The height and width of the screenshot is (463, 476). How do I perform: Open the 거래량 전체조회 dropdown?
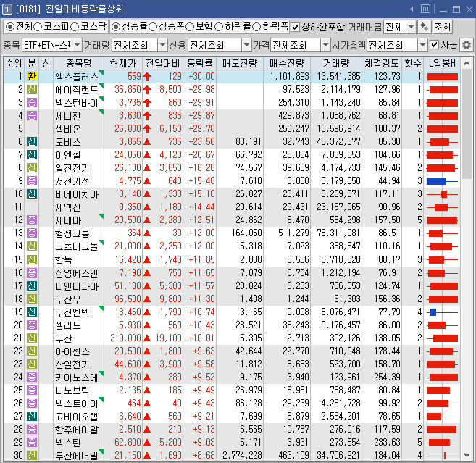click(163, 45)
